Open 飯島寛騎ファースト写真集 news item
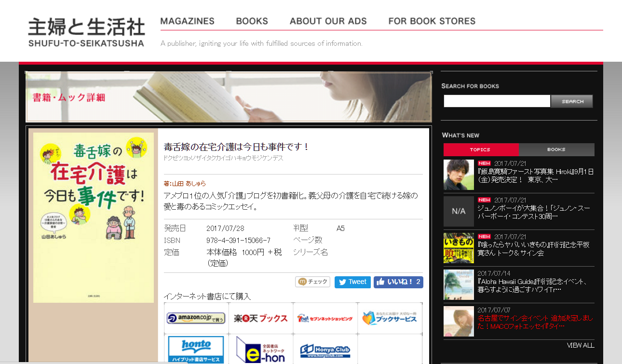The image size is (622, 364). click(535, 175)
